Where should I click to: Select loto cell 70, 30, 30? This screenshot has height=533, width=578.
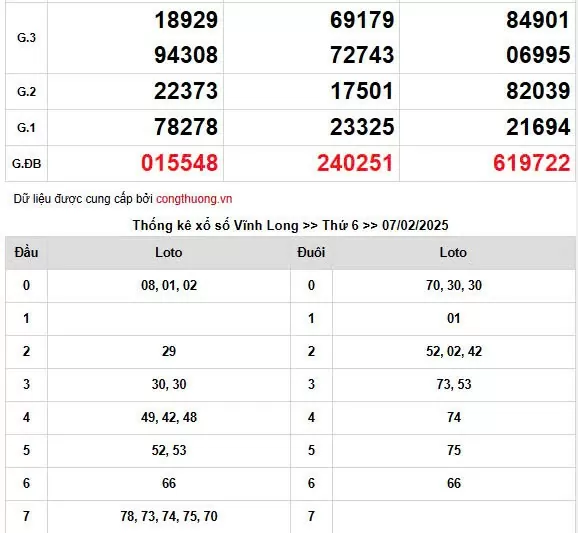[x=454, y=285]
